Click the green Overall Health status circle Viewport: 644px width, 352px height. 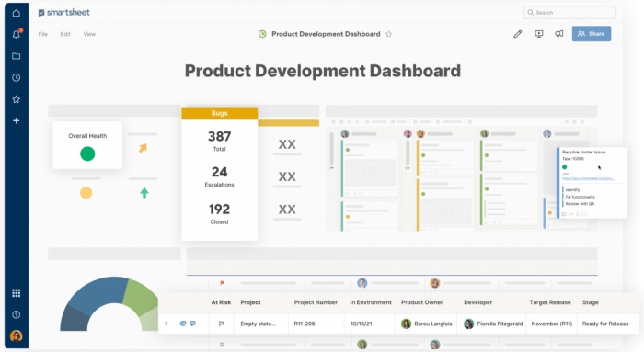(x=87, y=153)
